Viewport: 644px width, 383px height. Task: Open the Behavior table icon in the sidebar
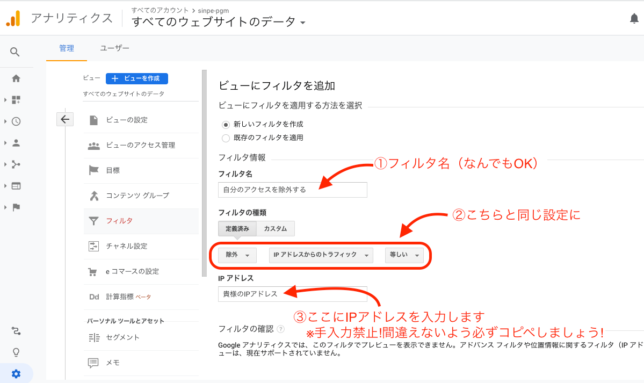16,186
